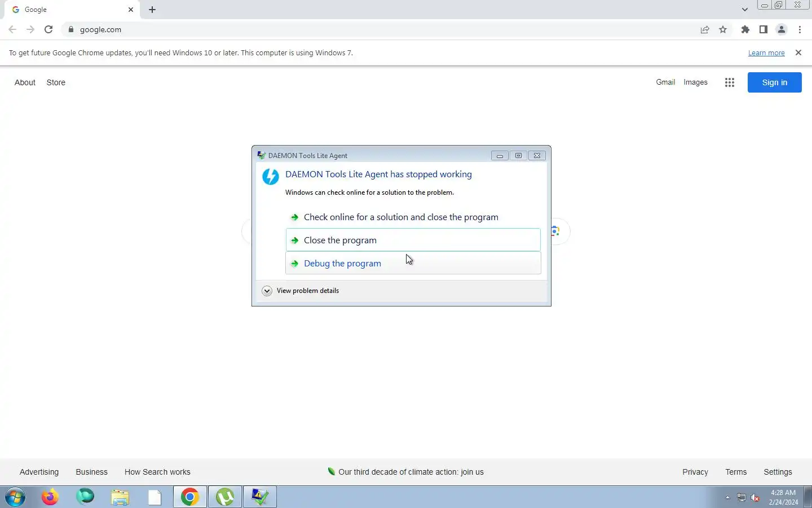Open a new Chrome tab

(x=152, y=10)
